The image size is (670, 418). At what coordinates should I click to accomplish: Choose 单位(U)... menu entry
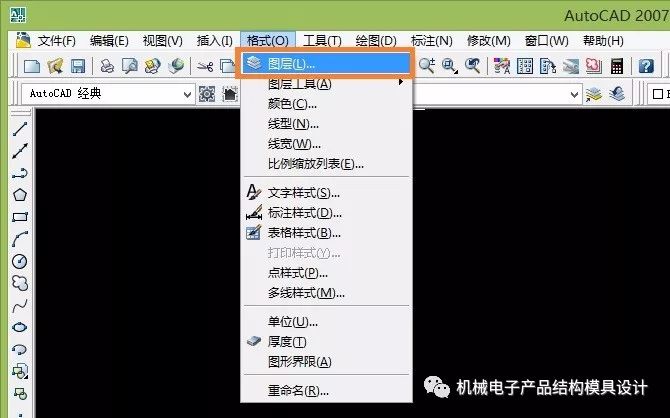(x=327, y=322)
